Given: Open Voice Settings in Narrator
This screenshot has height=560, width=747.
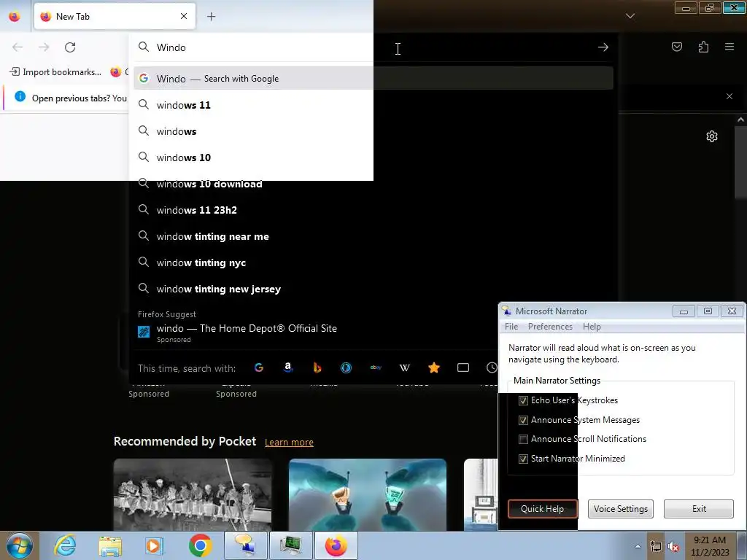Looking at the screenshot, I should pyautogui.click(x=620, y=508).
